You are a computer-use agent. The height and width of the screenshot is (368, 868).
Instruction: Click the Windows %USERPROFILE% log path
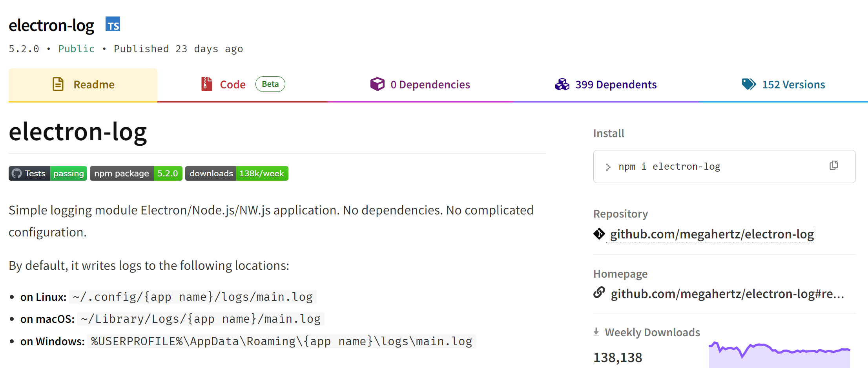click(281, 341)
